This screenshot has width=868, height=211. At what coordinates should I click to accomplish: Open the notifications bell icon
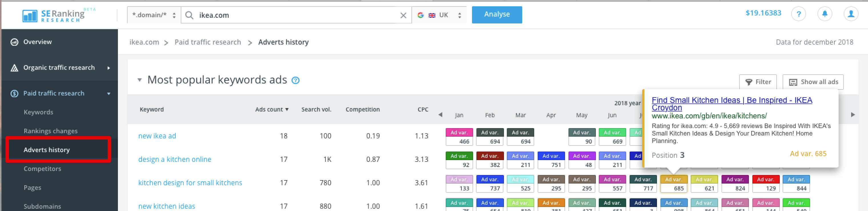[825, 14]
